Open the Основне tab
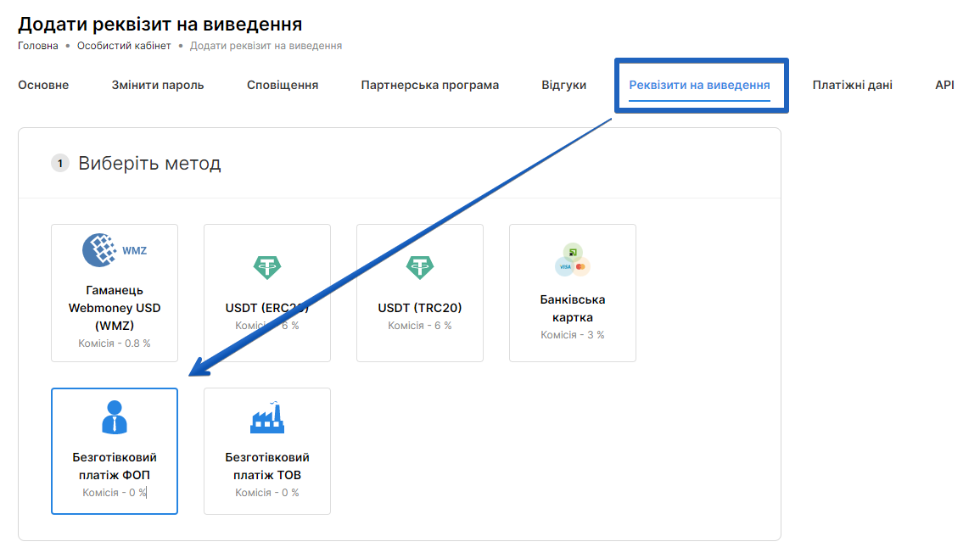The width and height of the screenshot is (980, 553). pos(43,85)
